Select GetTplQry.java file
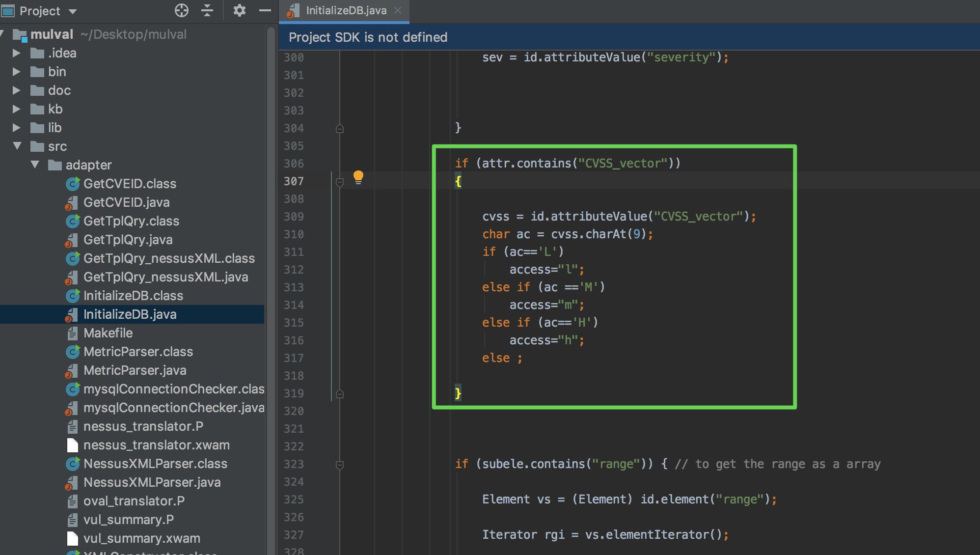This screenshot has height=555, width=980. click(x=128, y=240)
